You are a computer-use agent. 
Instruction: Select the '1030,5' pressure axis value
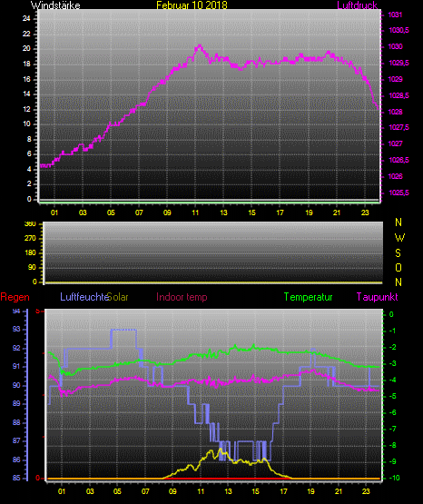click(398, 30)
